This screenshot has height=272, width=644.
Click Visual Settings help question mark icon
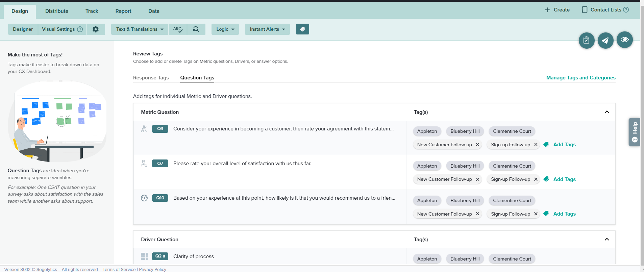click(x=80, y=29)
